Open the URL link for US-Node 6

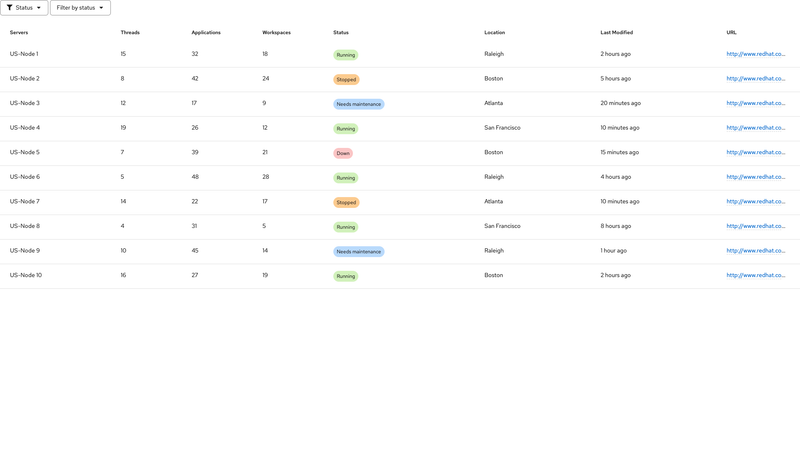tap(756, 177)
